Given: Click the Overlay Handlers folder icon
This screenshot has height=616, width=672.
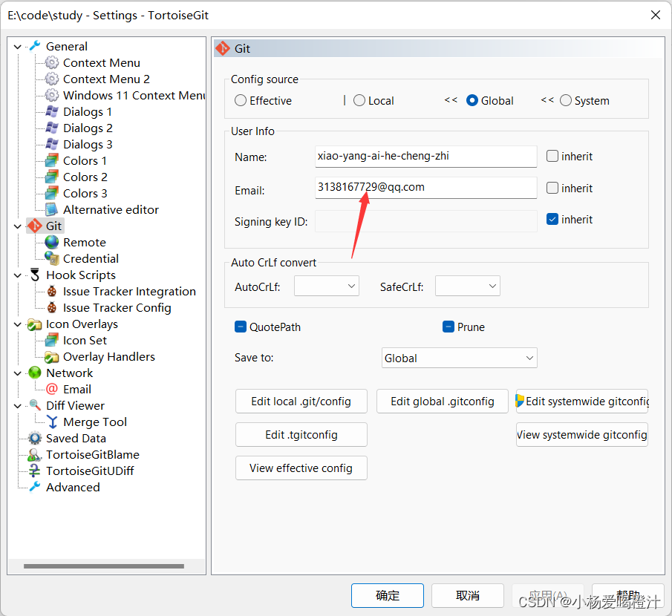Looking at the screenshot, I should (52, 357).
